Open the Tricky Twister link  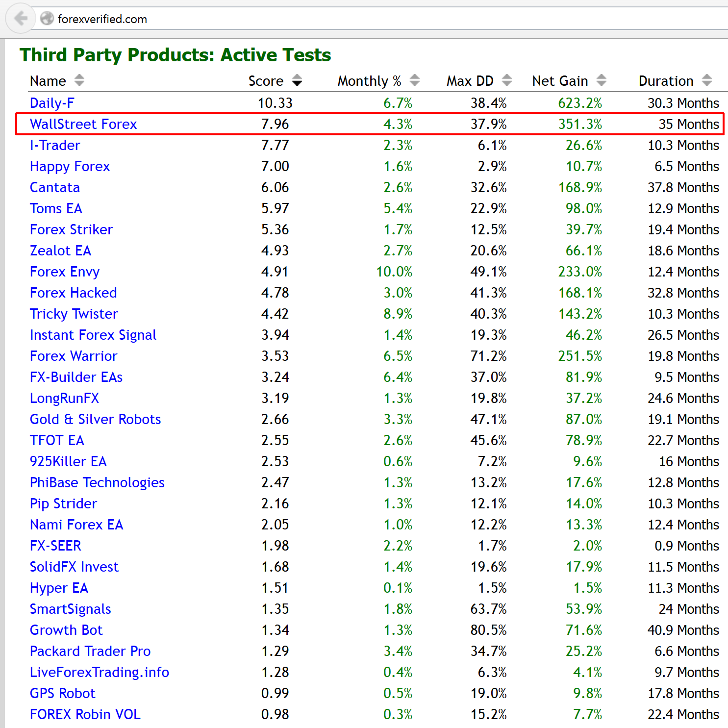[x=74, y=314]
